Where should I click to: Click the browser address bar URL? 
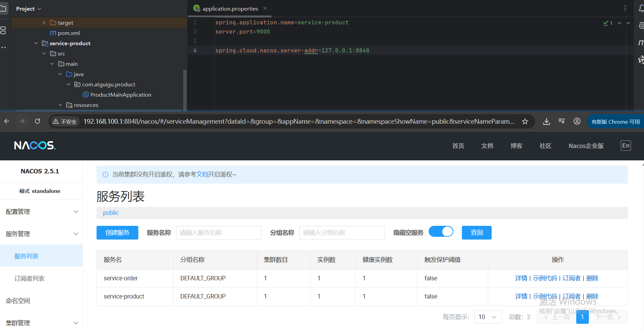[299, 122]
